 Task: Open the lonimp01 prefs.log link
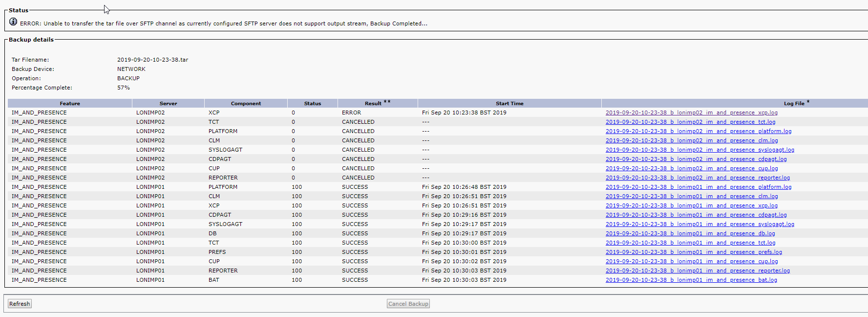(693, 252)
